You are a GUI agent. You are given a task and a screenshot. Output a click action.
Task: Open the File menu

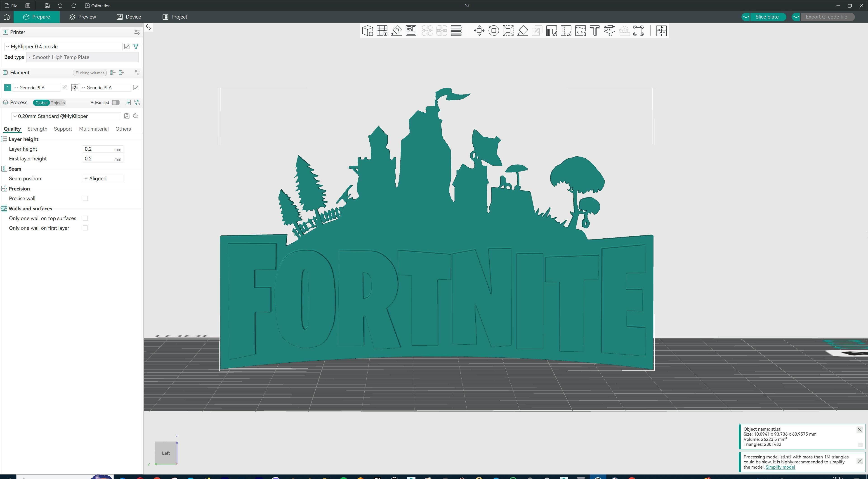pos(11,6)
